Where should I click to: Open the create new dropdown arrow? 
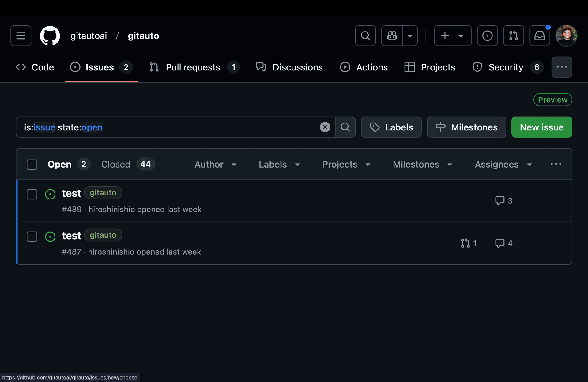(461, 36)
